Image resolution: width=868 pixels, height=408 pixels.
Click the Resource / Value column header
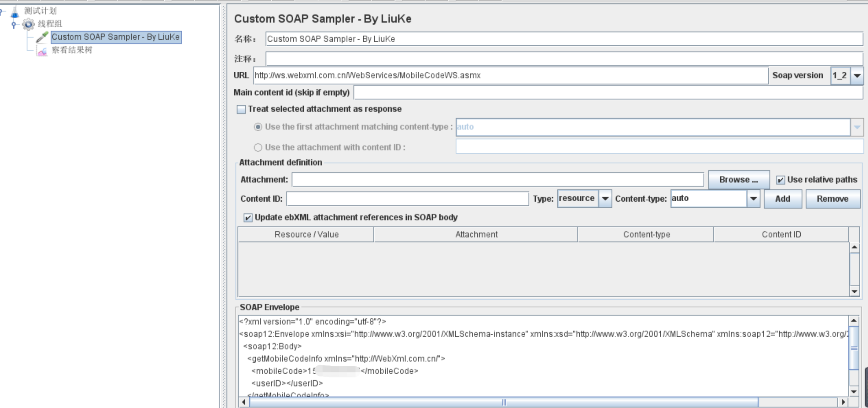(x=306, y=235)
